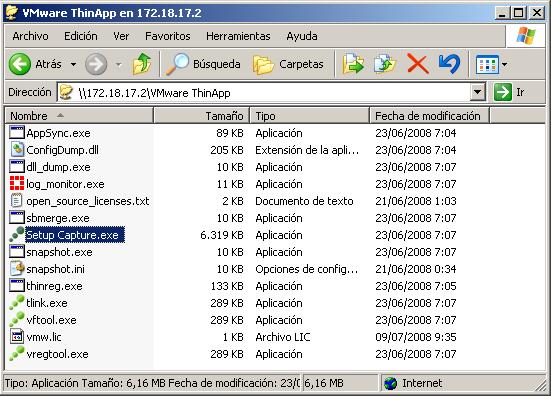The height and width of the screenshot is (396, 551).
Task: Select the vmw.lic file icon
Action: [17, 337]
